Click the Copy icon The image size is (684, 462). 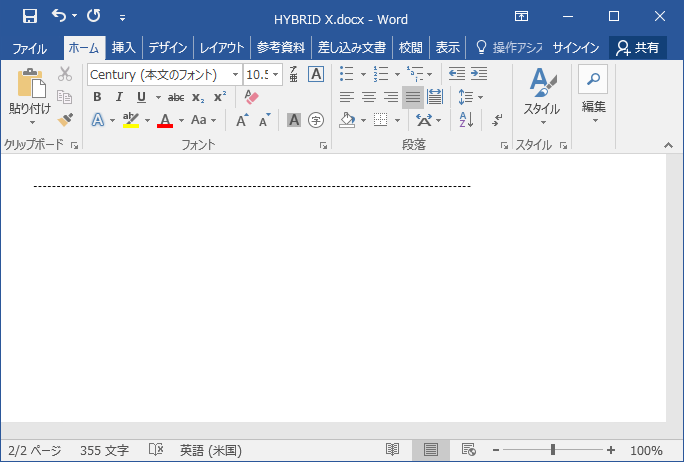click(65, 97)
